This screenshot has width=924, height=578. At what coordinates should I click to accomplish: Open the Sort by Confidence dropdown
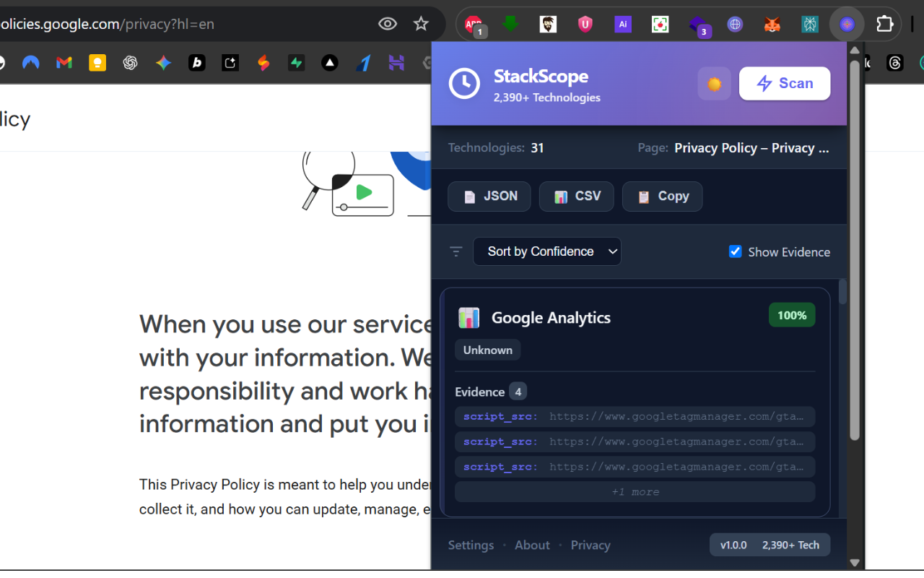pyautogui.click(x=547, y=251)
